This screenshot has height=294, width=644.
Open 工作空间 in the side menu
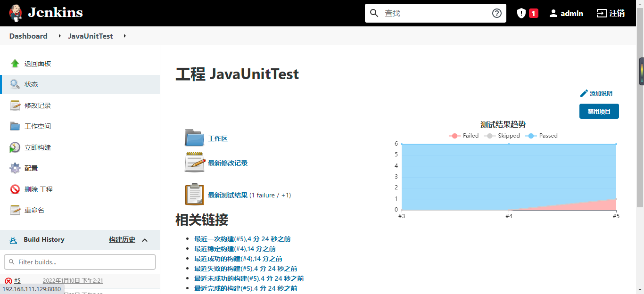pyautogui.click(x=38, y=126)
